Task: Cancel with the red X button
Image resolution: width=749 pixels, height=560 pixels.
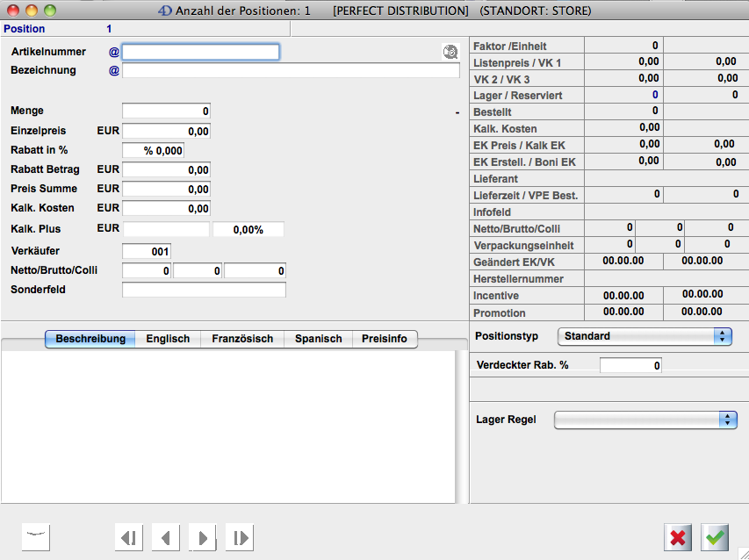Action: [x=678, y=537]
